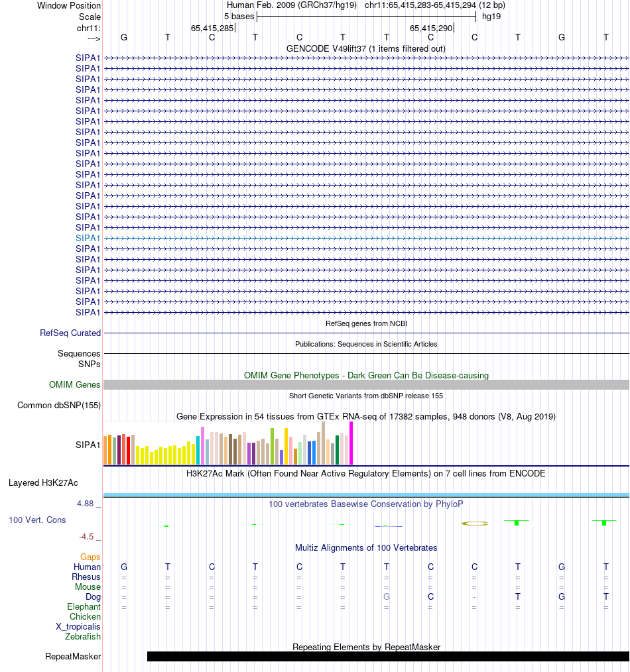
Task: Click the light-blue H3K27Ac signal bar
Action: pos(366,496)
